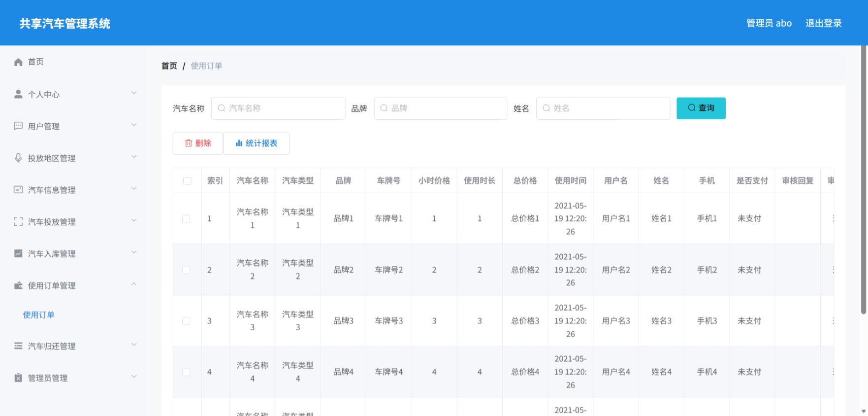Expand the 个人中心 chevron
Image resolution: width=868 pixels, height=416 pixels.
coord(134,93)
